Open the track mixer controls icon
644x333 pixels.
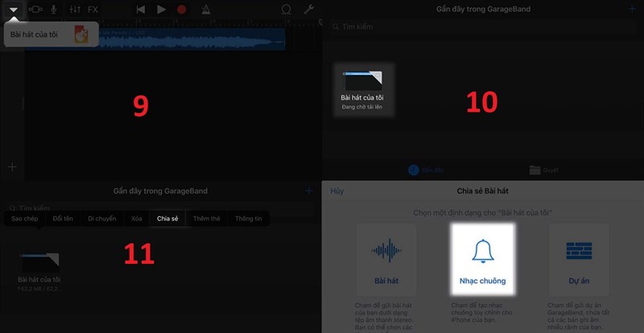pyautogui.click(x=74, y=10)
